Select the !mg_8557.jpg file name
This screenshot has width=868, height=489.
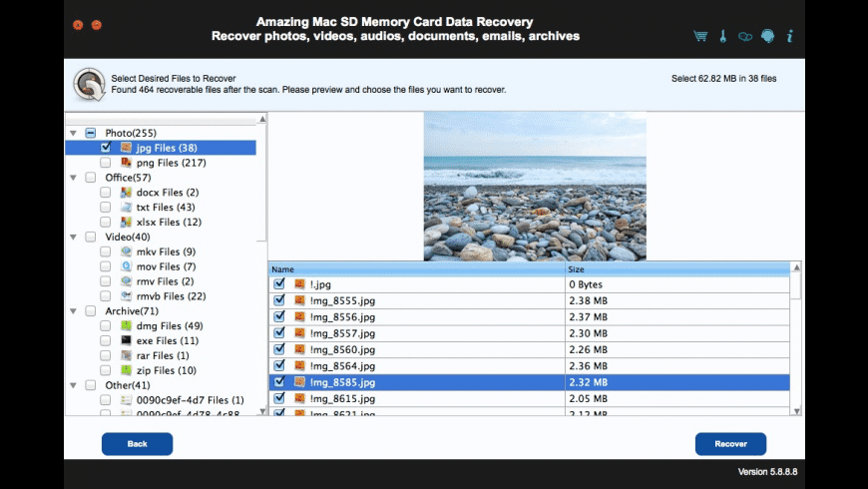[x=342, y=333]
